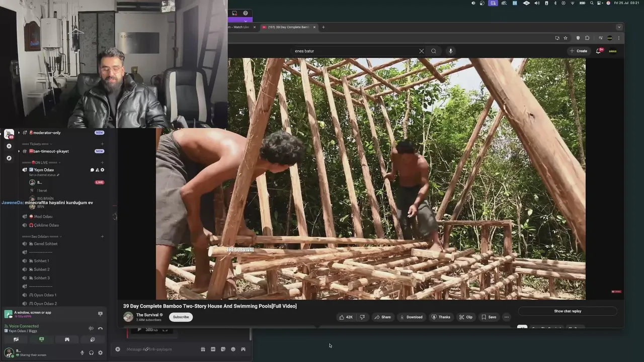Open more actions menu next to Save
The image size is (644, 362).
(507, 317)
